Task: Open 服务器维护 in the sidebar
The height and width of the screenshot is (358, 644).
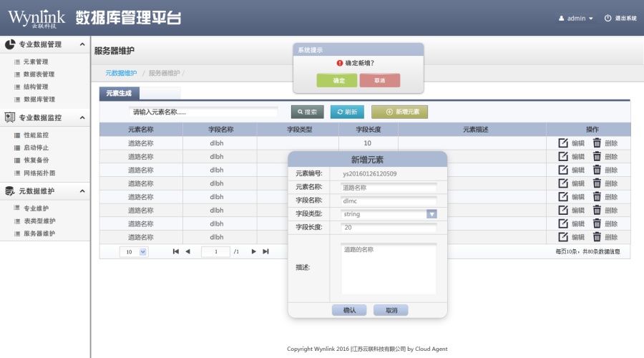Action: click(39, 233)
